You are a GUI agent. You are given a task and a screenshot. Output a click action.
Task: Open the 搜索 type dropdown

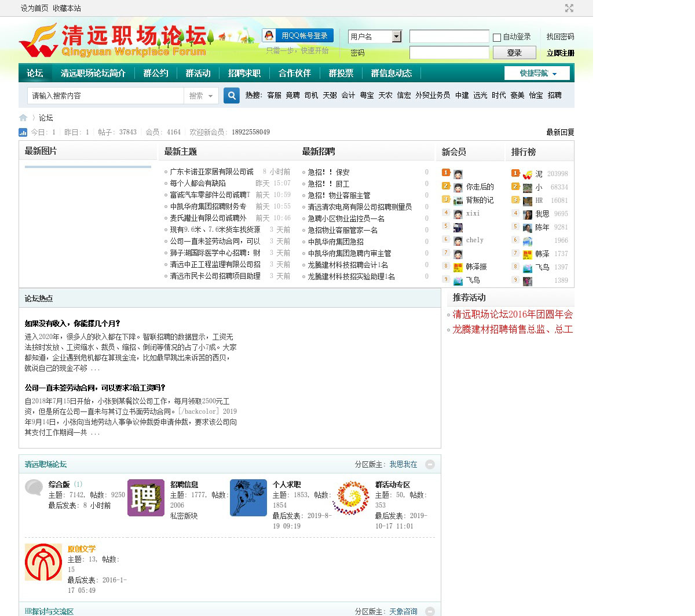201,96
